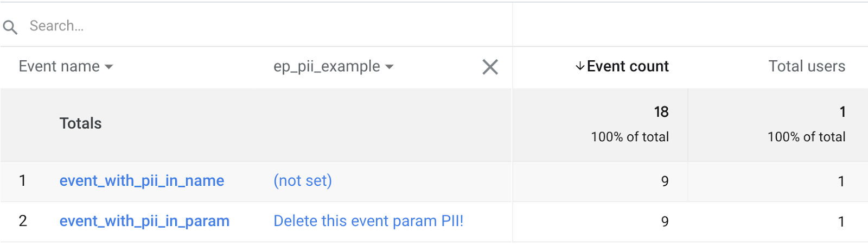The image size is (868, 245).
Task: Sort by Total users column
Action: (x=807, y=66)
